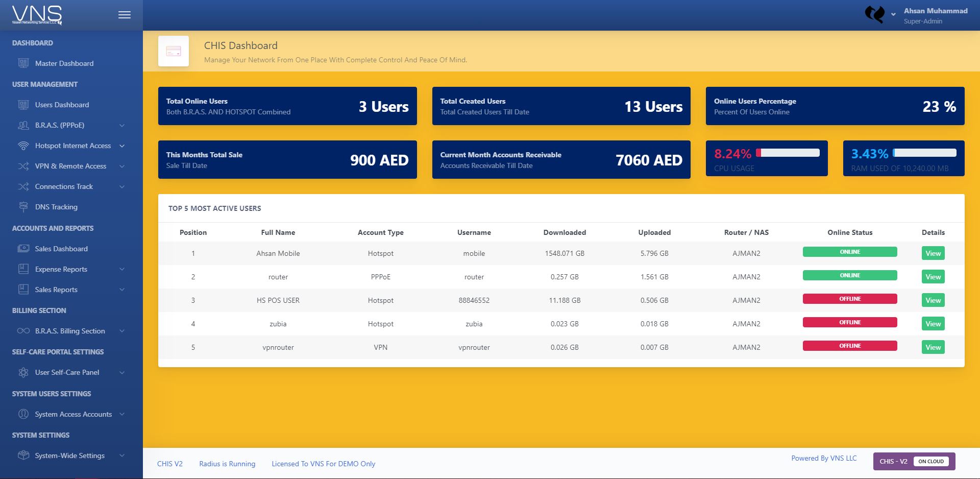This screenshot has height=479, width=980.
Task: Open the Licensed To VNS For DEMO Only link
Action: (x=323, y=464)
